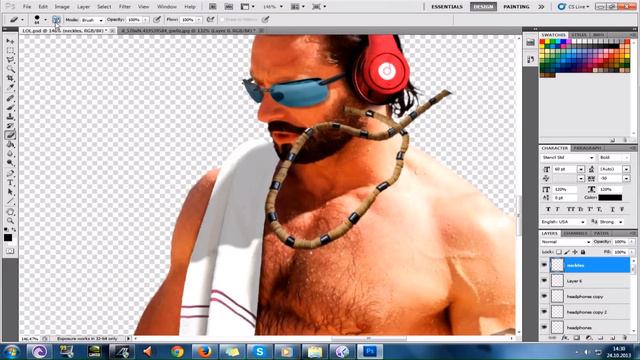Viewport: 640px width, 360px height.
Task: Open the layer blend mode Normal dropdown
Action: [x=566, y=242]
